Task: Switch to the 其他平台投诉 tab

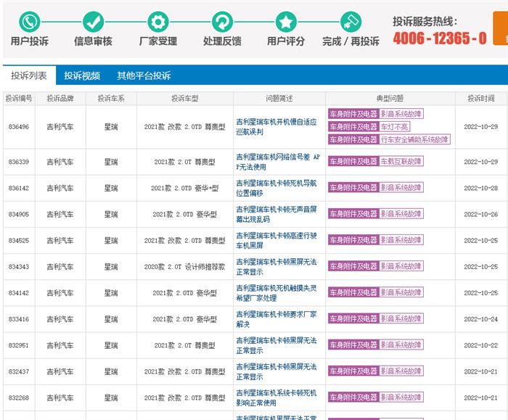Action: [x=144, y=75]
